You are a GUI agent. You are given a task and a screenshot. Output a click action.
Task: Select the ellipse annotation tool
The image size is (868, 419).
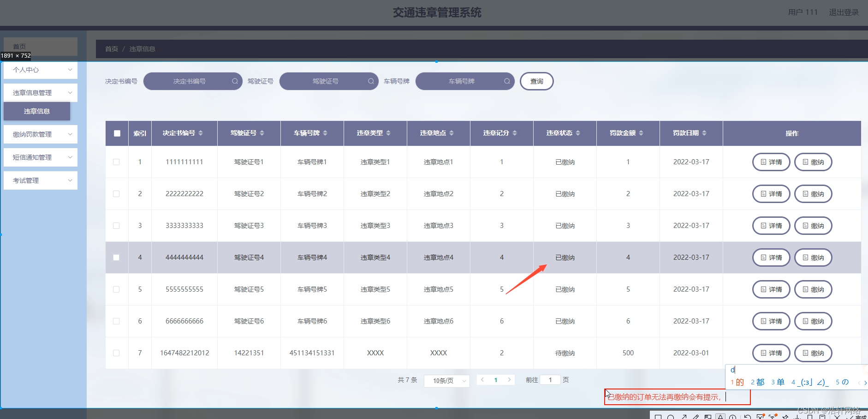672,417
